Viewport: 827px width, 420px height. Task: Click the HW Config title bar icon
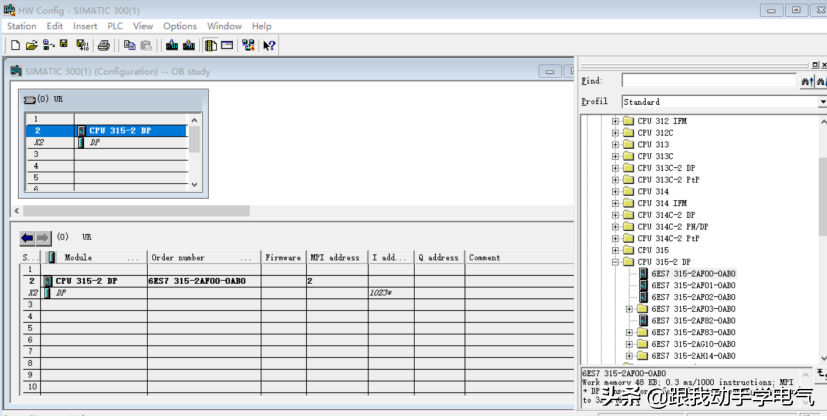9,9
